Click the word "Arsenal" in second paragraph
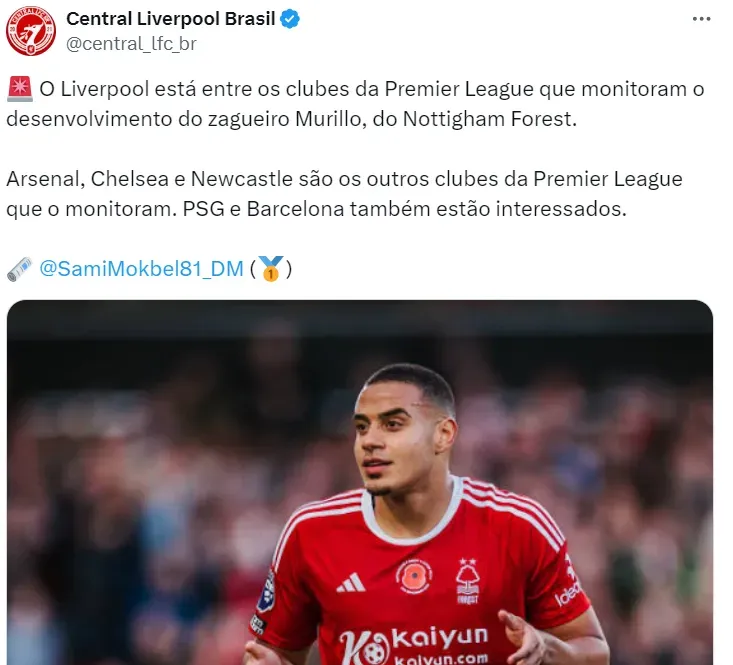 (45, 179)
